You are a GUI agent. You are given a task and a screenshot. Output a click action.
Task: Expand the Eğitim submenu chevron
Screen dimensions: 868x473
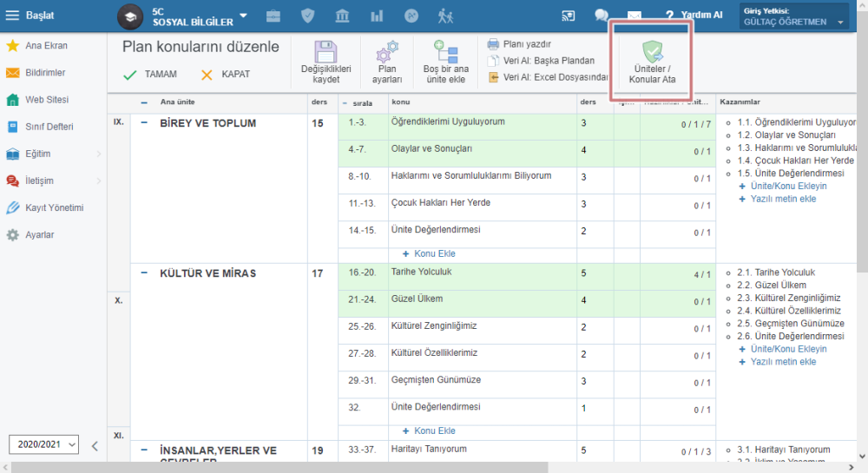99,154
